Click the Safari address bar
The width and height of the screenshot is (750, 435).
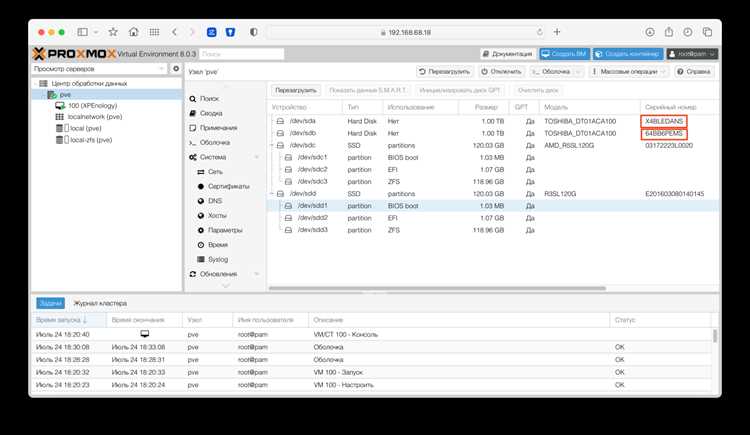(406, 32)
